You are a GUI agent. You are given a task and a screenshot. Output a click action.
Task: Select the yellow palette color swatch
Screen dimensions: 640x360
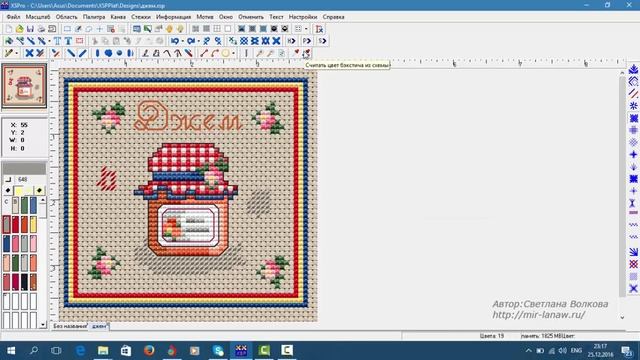click(x=33, y=224)
